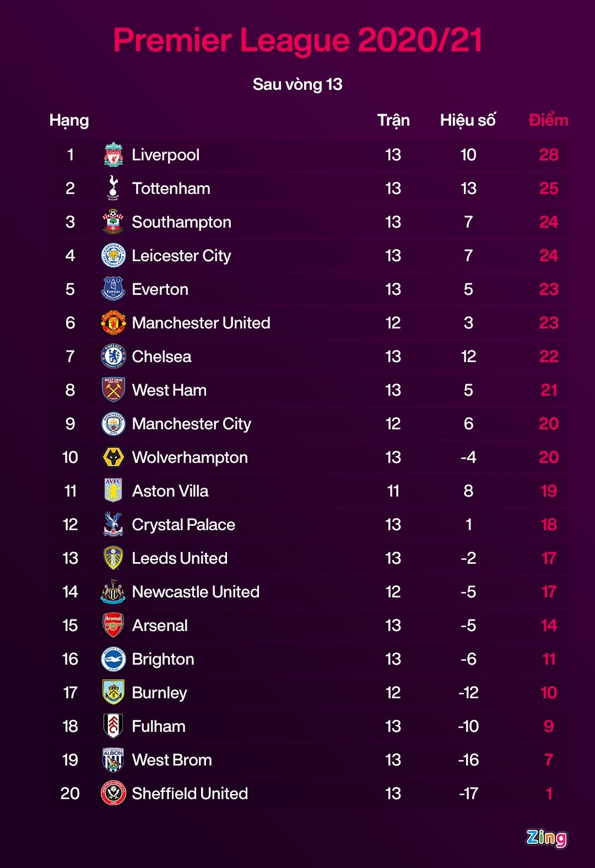Viewport: 595px width, 868px height.
Task: Click the Hiệu số column header
Action: tap(468, 120)
